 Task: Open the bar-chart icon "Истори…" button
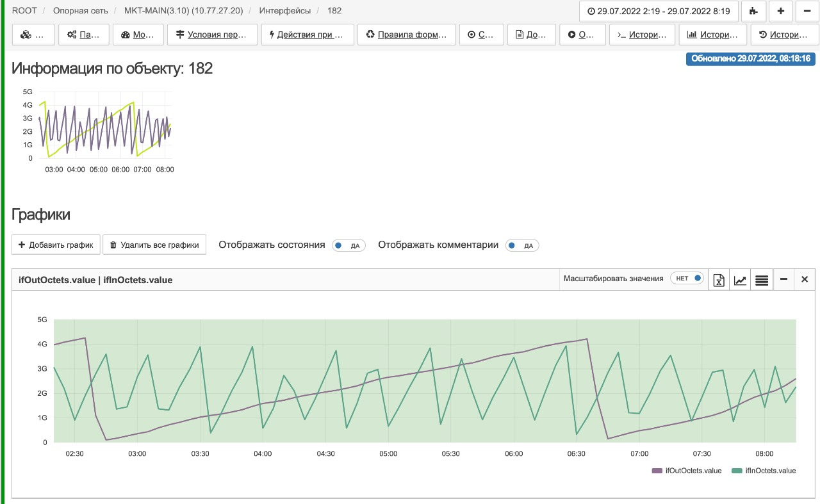coord(713,35)
